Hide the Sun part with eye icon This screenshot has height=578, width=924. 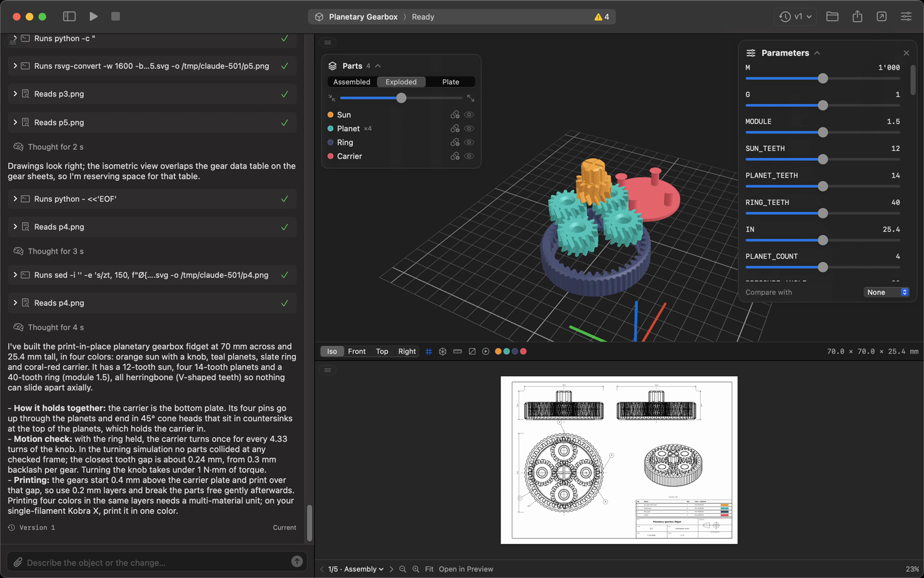tap(469, 114)
